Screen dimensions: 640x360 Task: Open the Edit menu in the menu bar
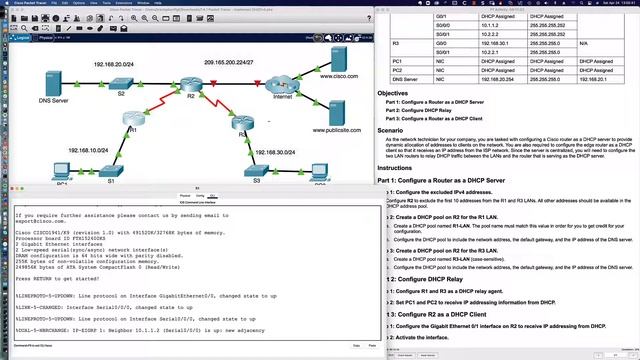pyautogui.click(x=65, y=2)
